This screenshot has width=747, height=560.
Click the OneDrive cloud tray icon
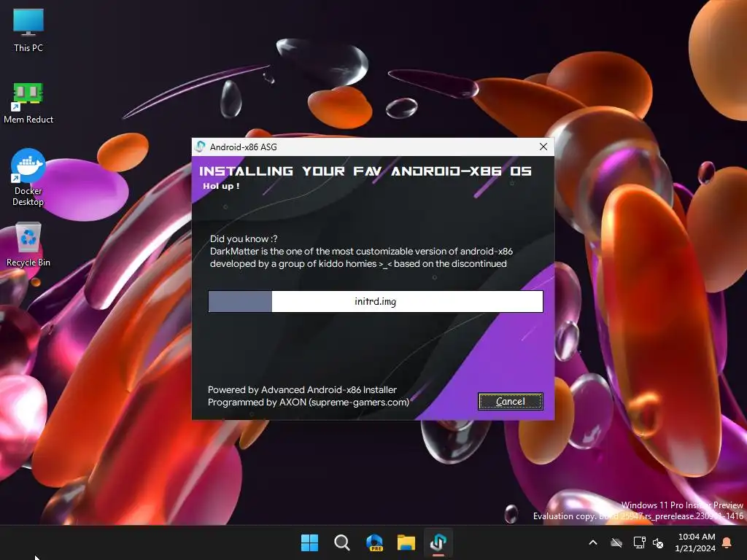point(616,542)
